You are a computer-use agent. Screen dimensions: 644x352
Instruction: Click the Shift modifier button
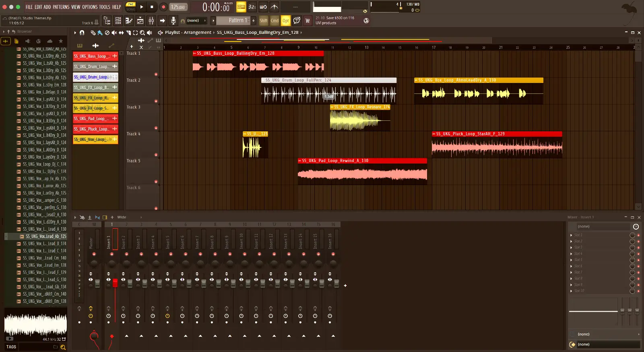pos(264,21)
